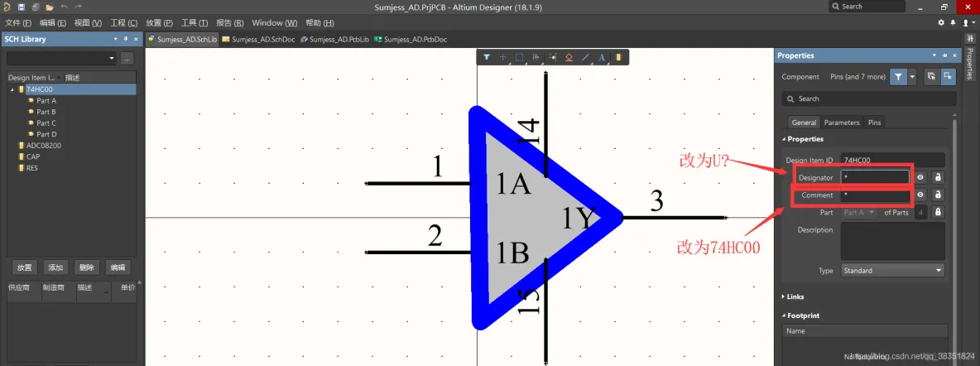The height and width of the screenshot is (366, 980).
Task: Open the user account icon
Action: (x=966, y=22)
